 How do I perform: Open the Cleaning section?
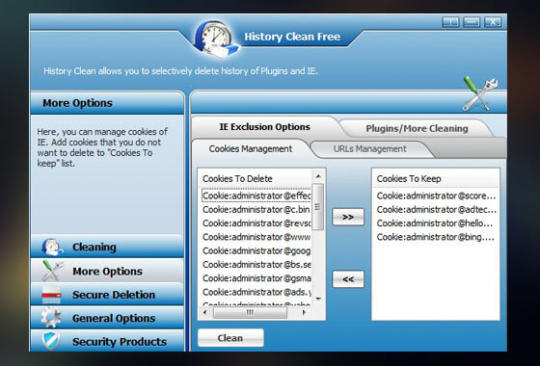pos(107,247)
